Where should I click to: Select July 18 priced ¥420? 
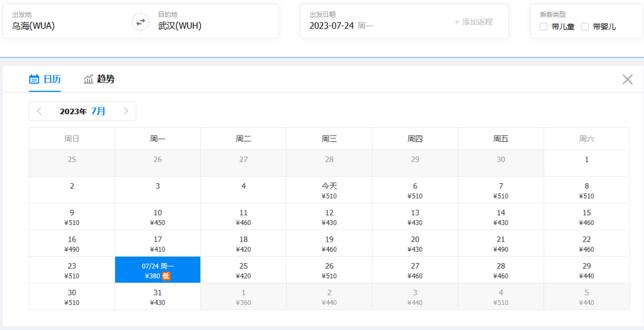[243, 243]
